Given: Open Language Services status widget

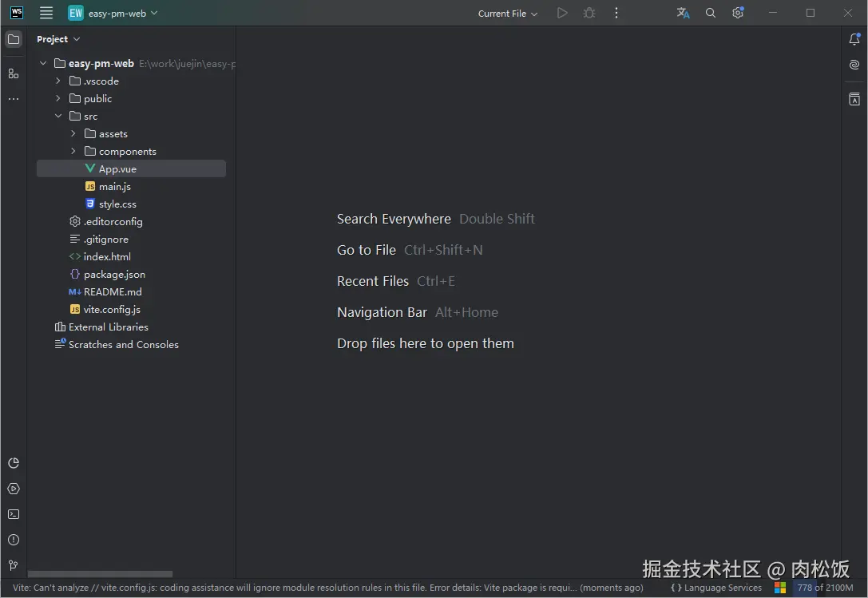Looking at the screenshot, I should [x=715, y=588].
